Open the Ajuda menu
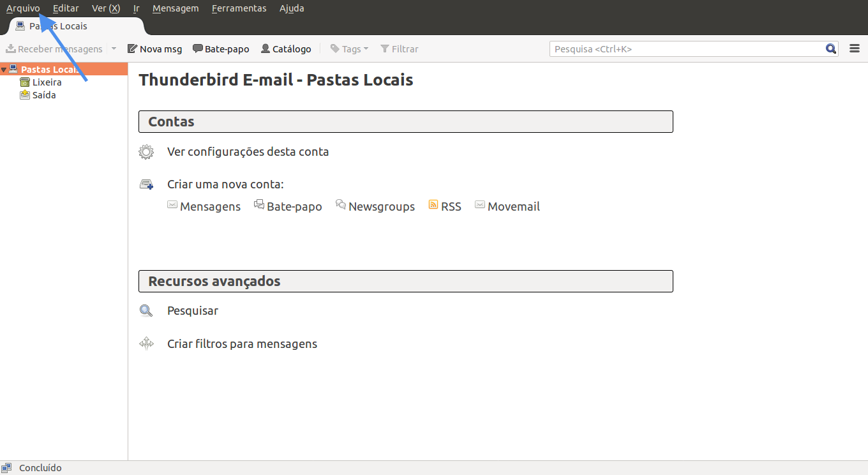868x475 pixels. click(292, 8)
